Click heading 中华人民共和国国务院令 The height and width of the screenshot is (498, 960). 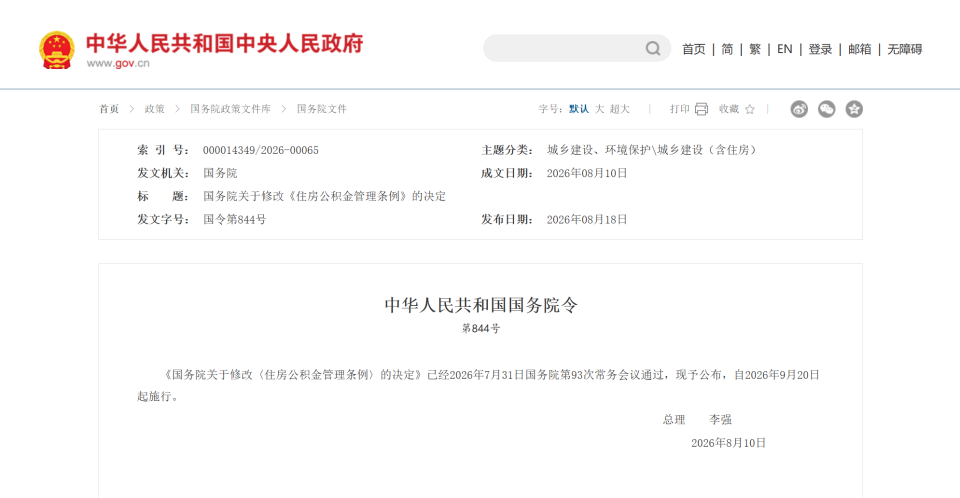481,305
